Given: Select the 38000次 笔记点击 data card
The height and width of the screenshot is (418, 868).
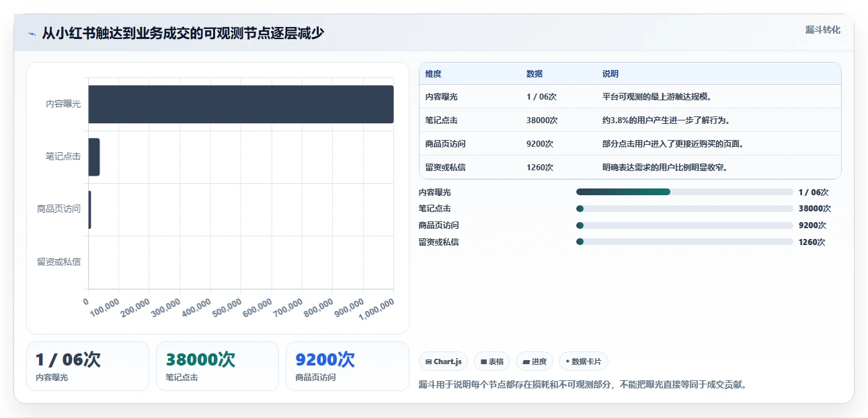Looking at the screenshot, I should (x=217, y=366).
